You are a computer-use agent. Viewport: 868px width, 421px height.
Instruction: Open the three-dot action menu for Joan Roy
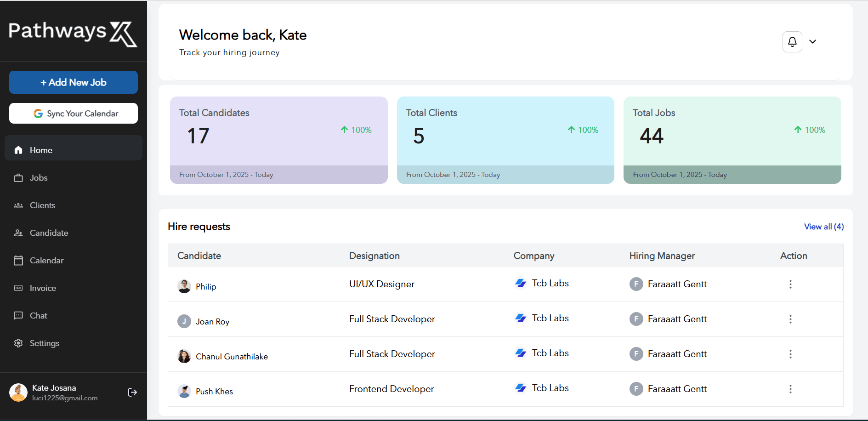point(790,319)
